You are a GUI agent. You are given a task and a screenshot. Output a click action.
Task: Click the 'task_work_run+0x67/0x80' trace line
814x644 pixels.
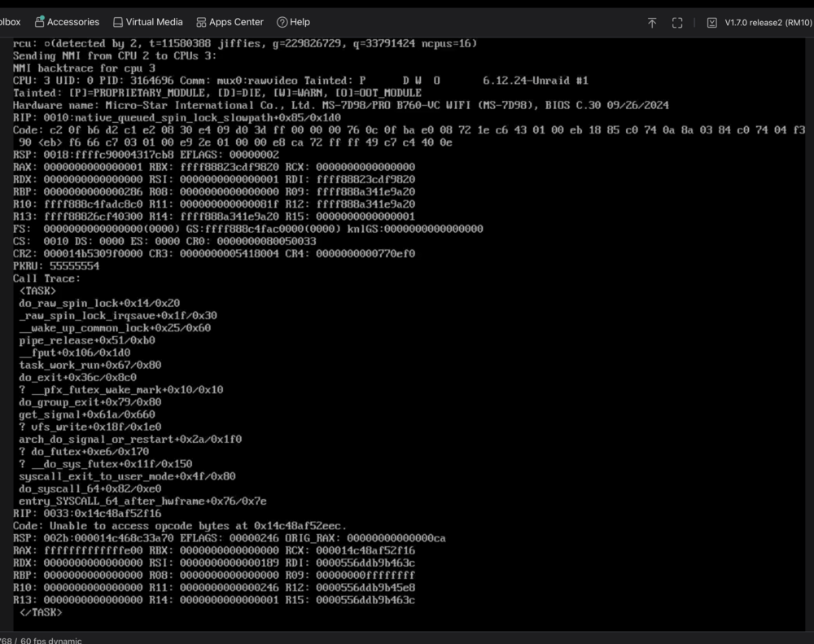pyautogui.click(x=90, y=365)
